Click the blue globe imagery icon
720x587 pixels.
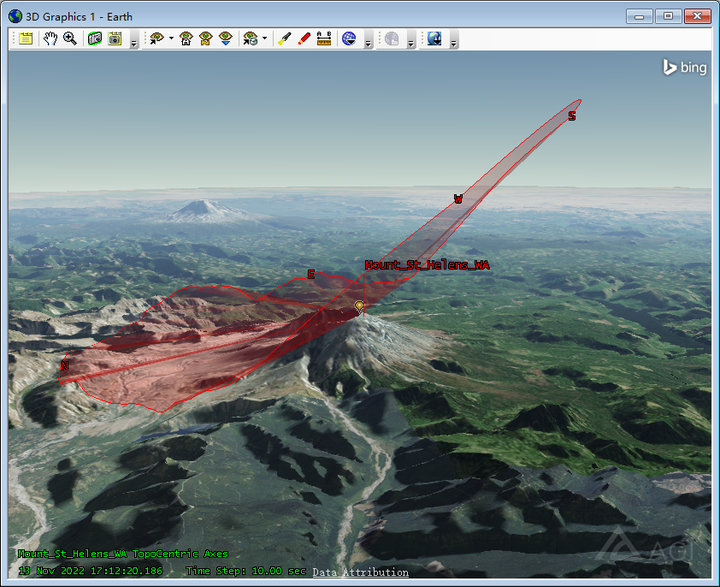(349, 39)
